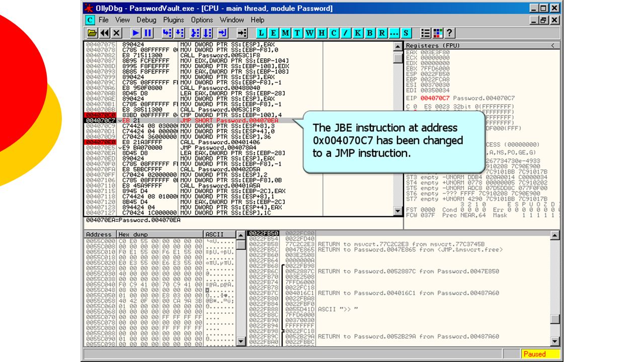The width and height of the screenshot is (644, 362).
Task: Open the View menu
Action: pyautogui.click(x=122, y=20)
